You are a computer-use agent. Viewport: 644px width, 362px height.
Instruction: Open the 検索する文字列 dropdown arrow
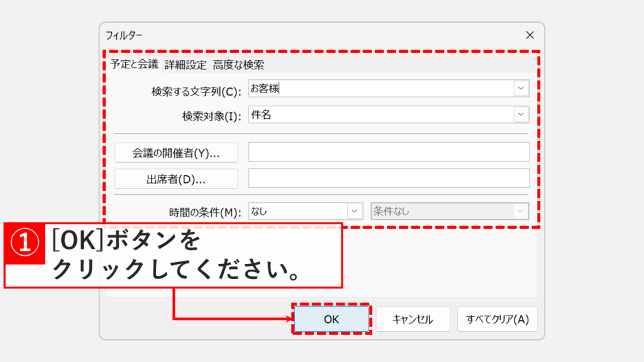coord(521,88)
